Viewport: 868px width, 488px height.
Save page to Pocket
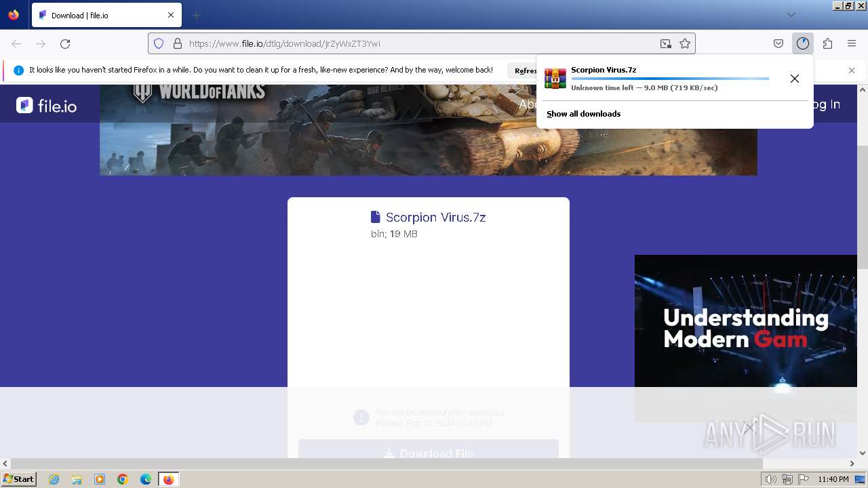(778, 43)
